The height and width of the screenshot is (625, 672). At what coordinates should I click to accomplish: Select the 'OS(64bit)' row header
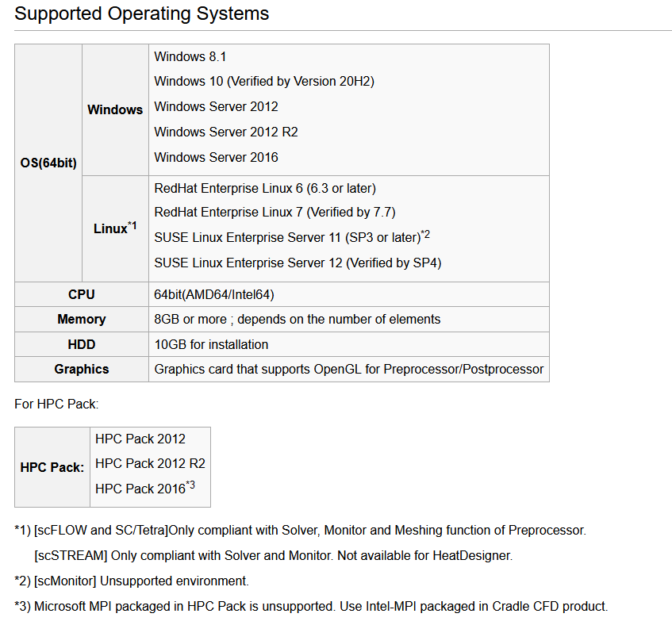(48, 163)
